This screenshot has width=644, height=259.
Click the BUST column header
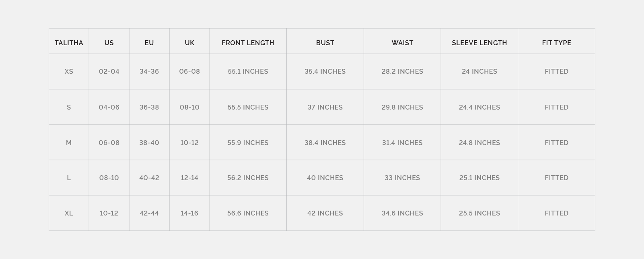[x=325, y=43]
